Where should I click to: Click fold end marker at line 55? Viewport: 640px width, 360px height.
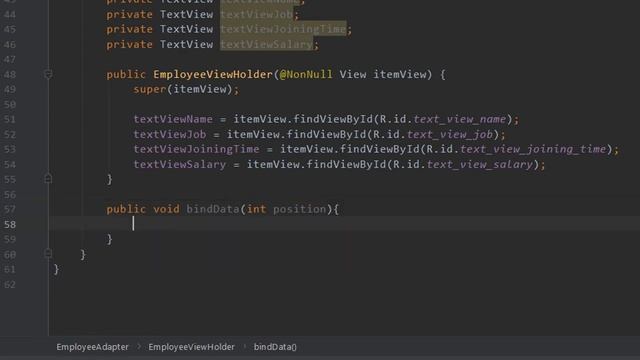(x=48, y=179)
